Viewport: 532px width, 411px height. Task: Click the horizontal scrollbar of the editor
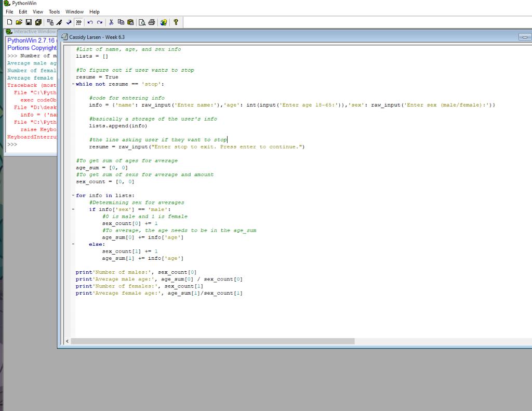tap(208, 341)
